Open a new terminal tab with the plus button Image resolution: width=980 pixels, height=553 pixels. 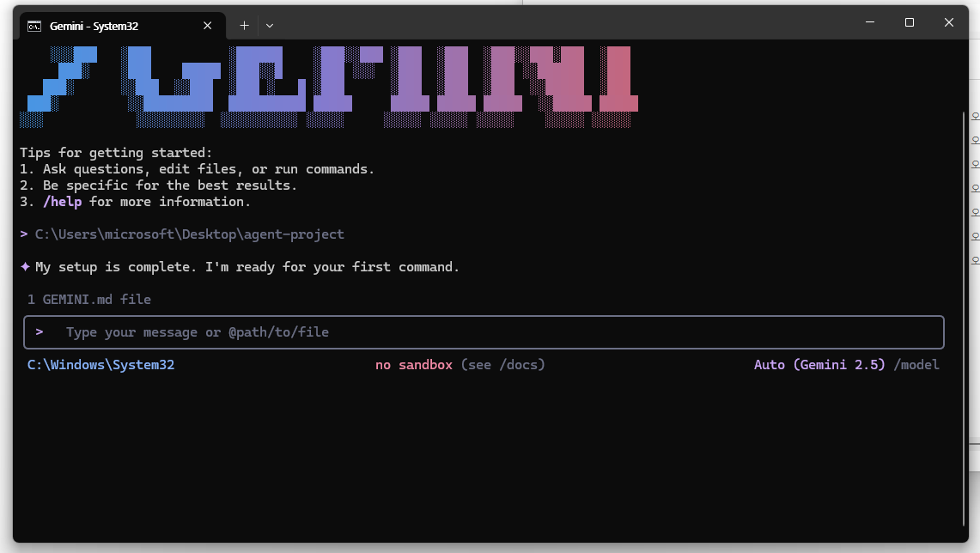click(244, 26)
